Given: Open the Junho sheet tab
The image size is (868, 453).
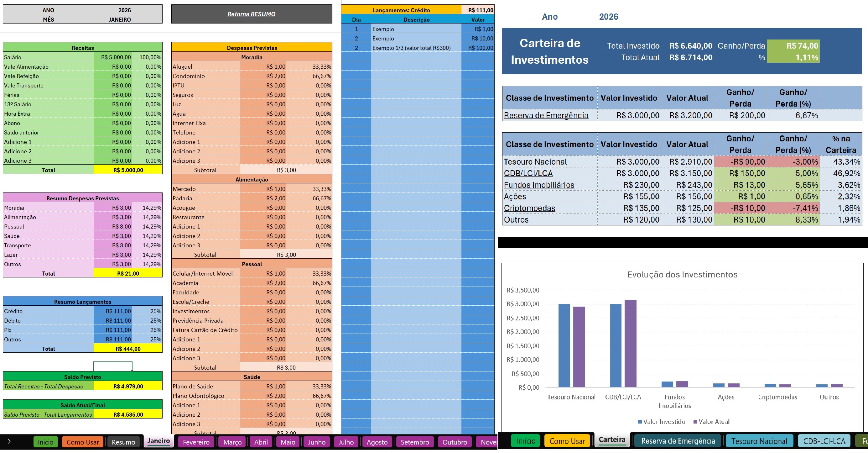Looking at the screenshot, I should (x=316, y=442).
